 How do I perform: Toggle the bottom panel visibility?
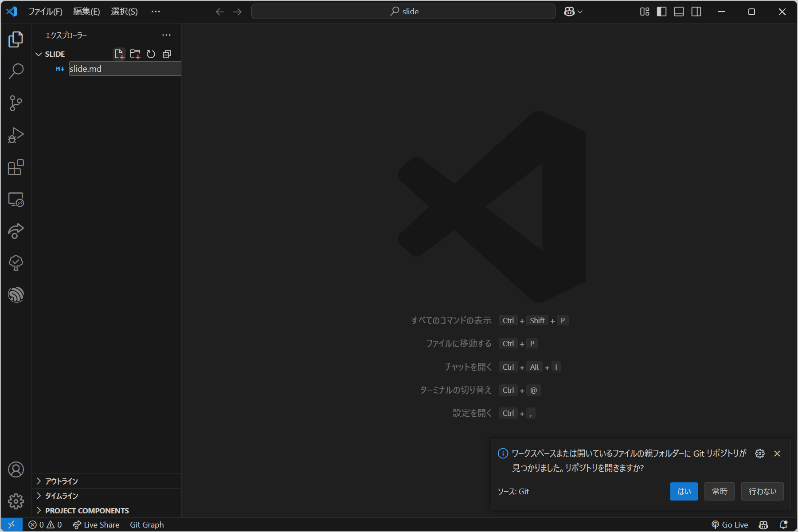point(679,12)
